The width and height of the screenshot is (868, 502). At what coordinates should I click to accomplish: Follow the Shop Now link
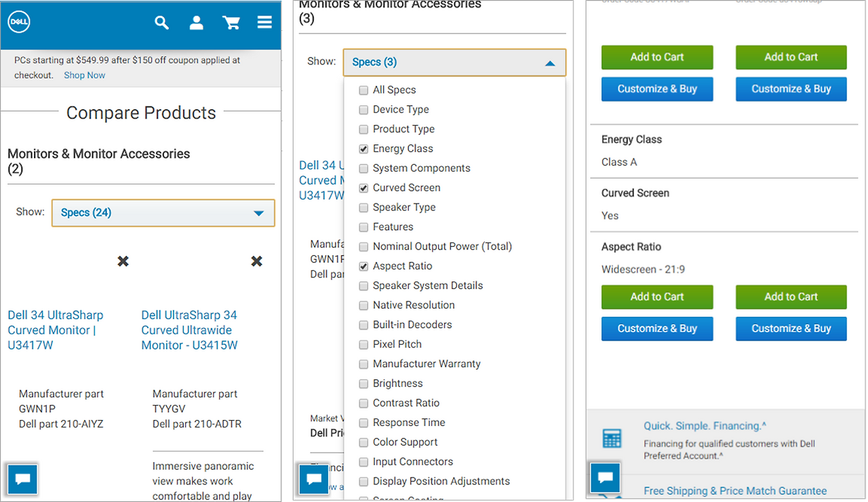click(85, 75)
